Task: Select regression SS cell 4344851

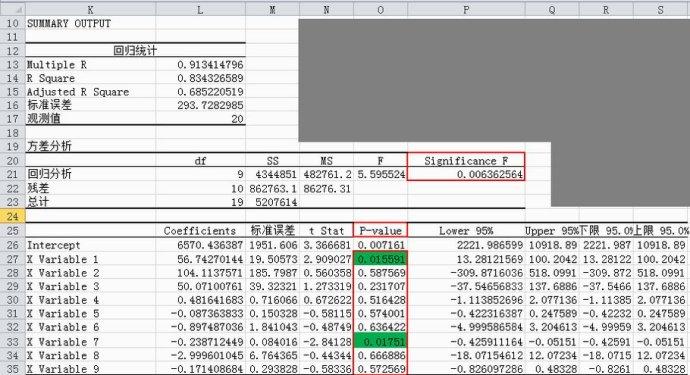Action: (272, 174)
